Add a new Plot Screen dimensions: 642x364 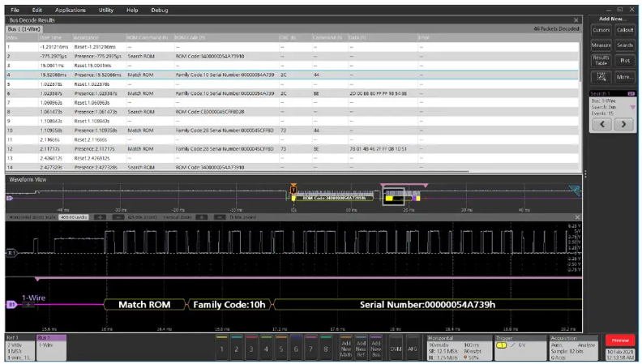coord(625,60)
